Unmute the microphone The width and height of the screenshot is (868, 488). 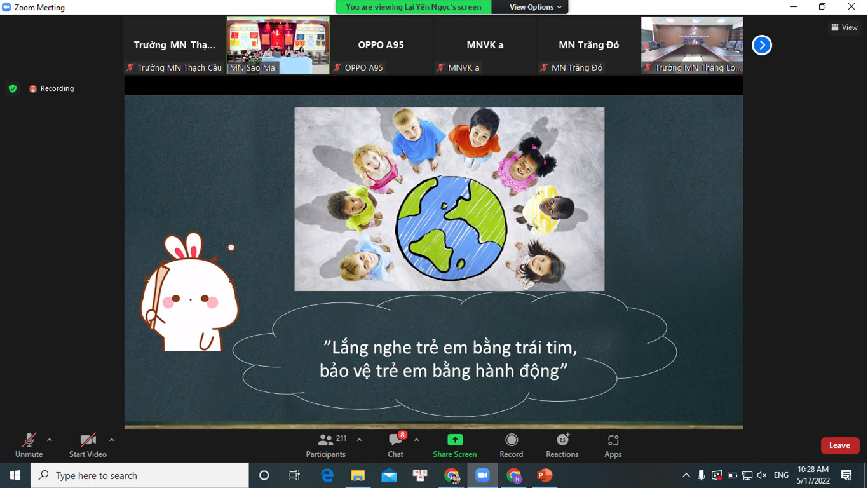[29, 445]
